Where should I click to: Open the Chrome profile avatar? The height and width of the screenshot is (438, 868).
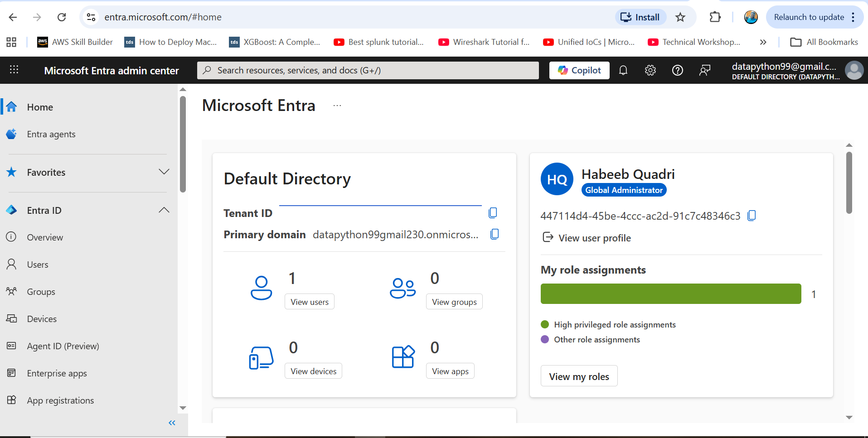point(751,17)
